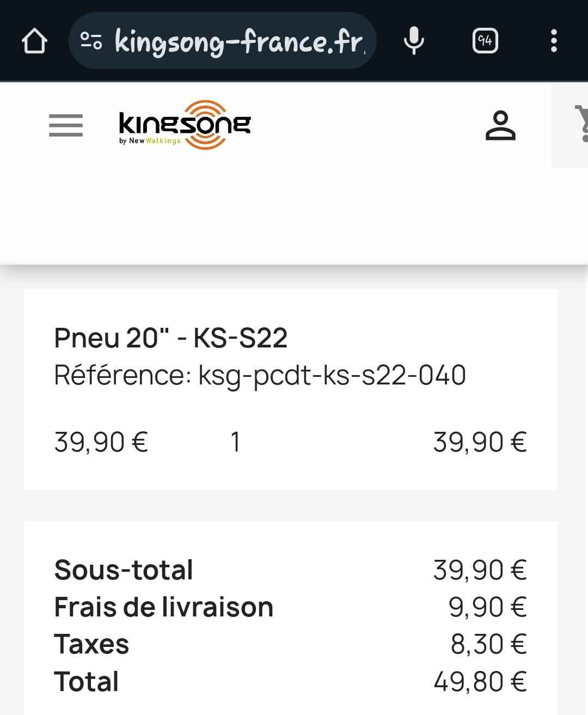Tap the browser home icon
The width and height of the screenshot is (588, 715).
[x=34, y=41]
